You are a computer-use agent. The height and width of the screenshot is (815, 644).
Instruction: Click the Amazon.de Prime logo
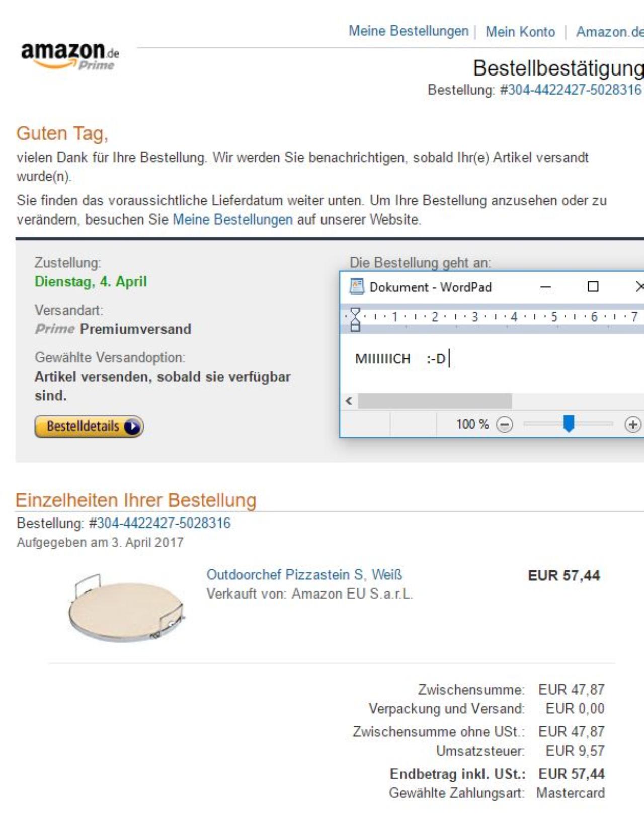pyautogui.click(x=70, y=55)
